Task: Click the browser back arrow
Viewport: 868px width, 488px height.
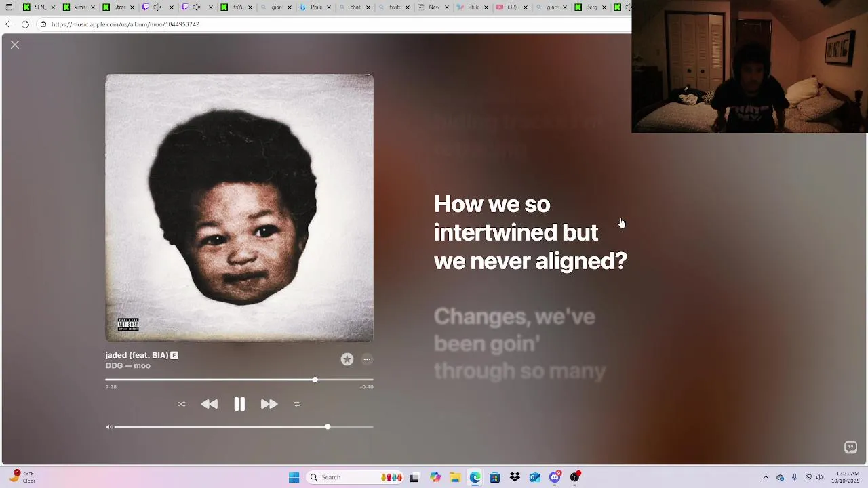Action: coord(8,24)
